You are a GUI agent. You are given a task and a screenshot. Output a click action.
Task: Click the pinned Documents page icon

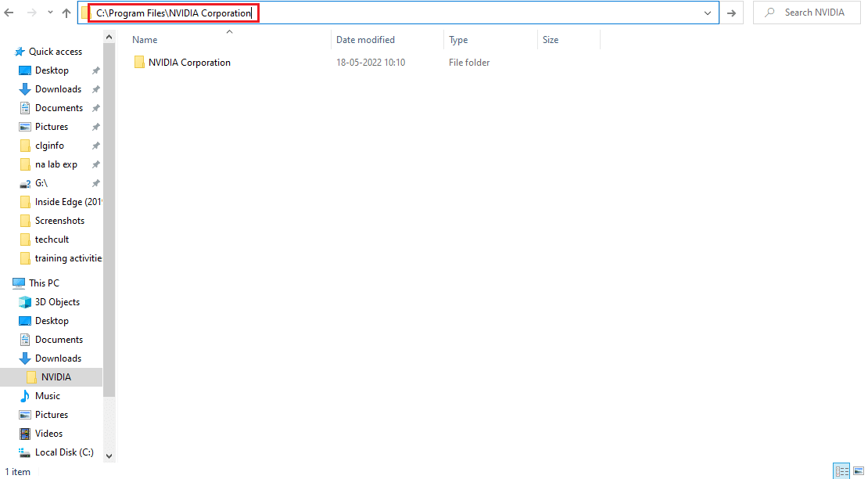coord(25,108)
